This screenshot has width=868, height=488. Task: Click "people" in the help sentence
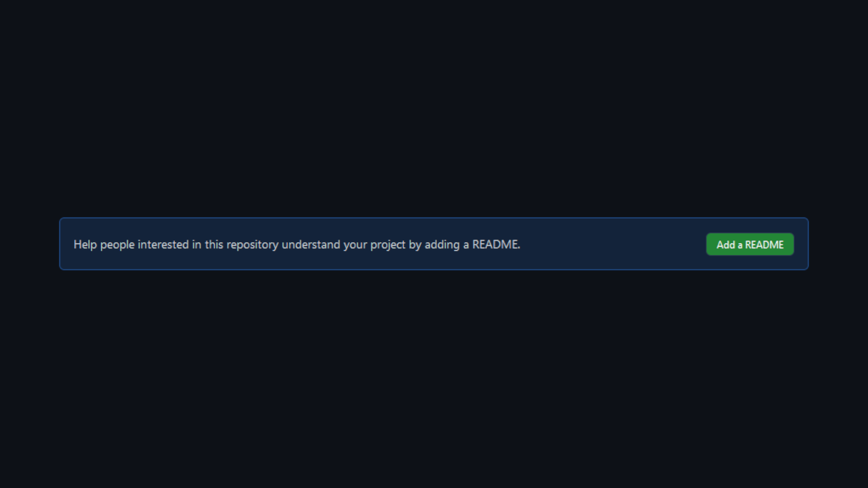(117, 245)
